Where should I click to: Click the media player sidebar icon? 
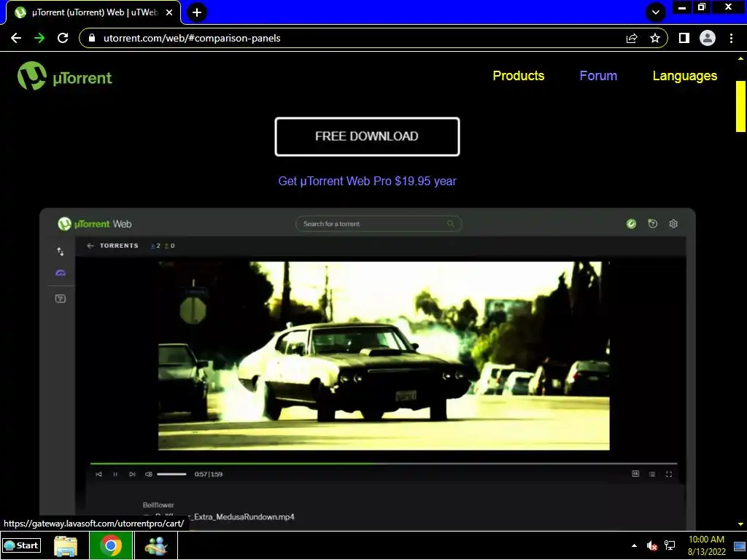pyautogui.click(x=61, y=298)
